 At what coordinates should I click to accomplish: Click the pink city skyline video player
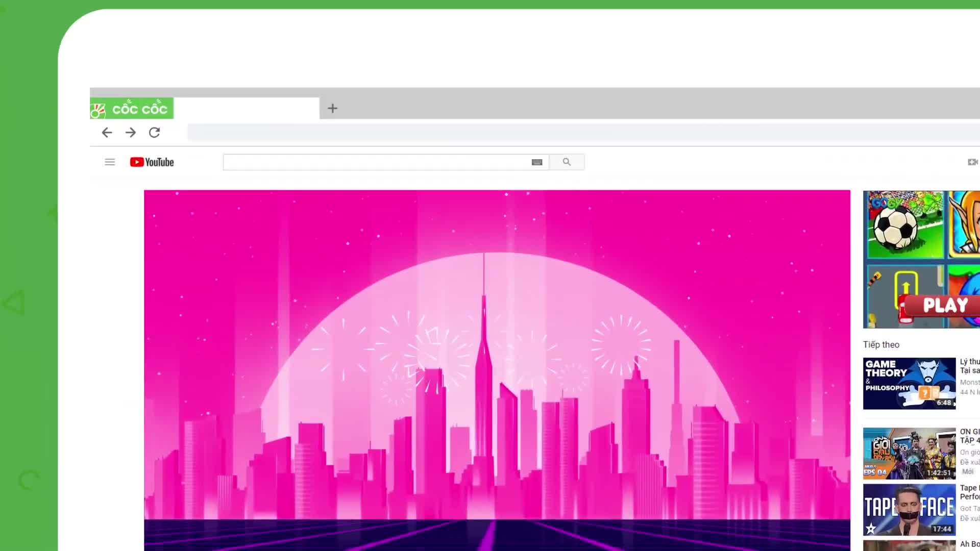tap(497, 370)
